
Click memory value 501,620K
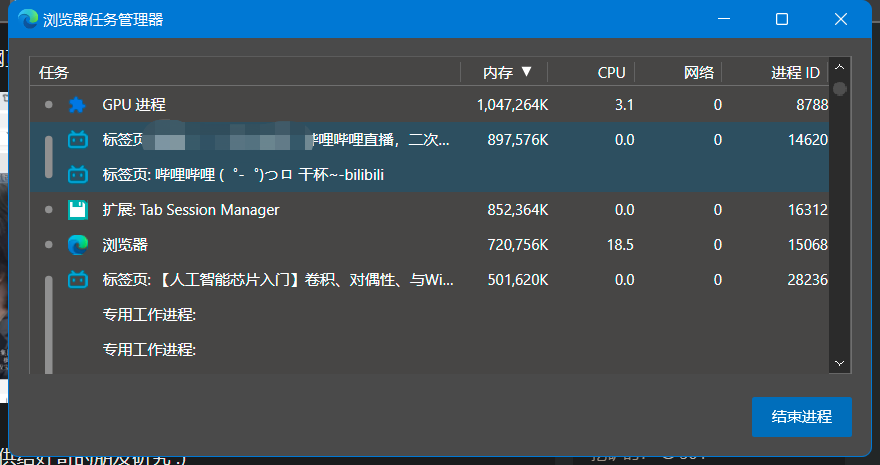517,279
